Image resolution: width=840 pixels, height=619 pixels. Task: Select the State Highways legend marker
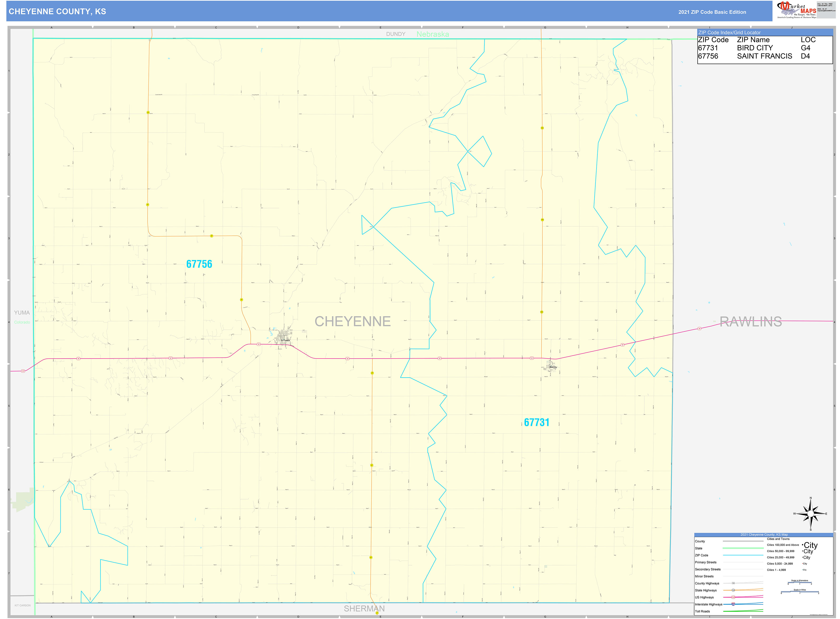(733, 590)
